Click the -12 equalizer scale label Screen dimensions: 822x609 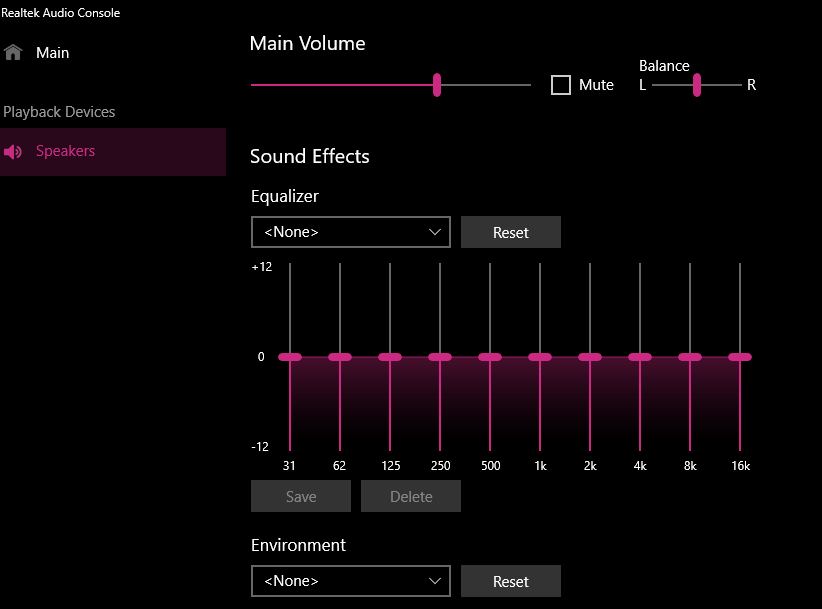pos(260,447)
